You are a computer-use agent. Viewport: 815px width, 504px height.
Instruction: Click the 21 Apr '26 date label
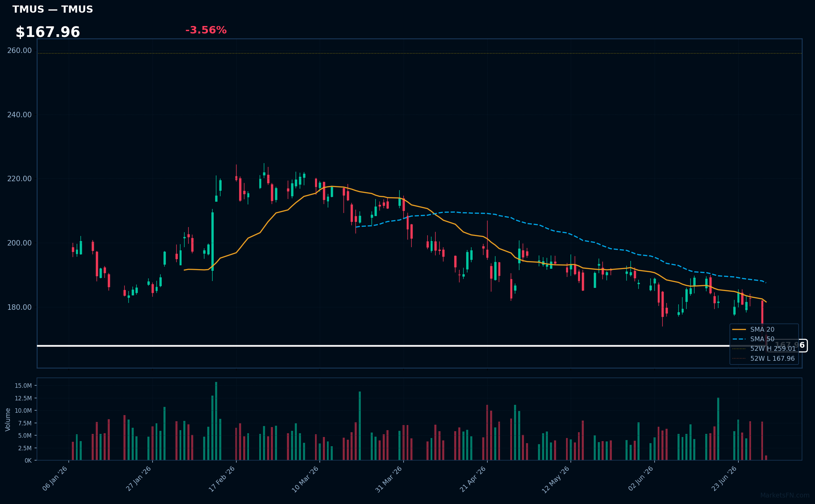click(x=473, y=479)
